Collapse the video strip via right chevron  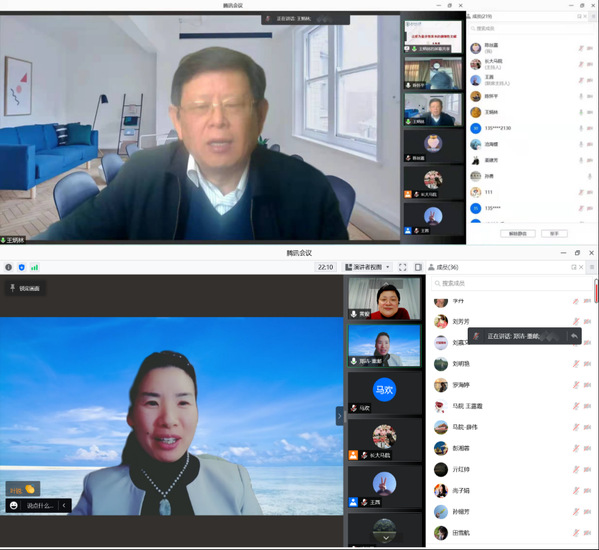tap(340, 416)
